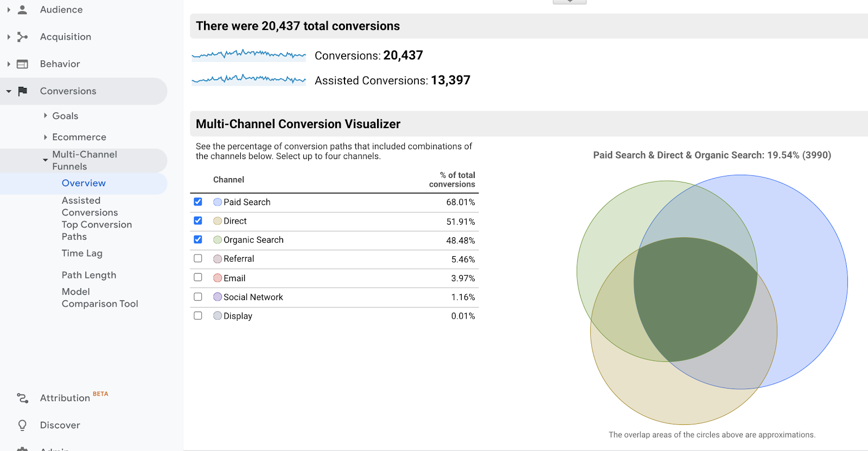This screenshot has width=868, height=451.
Task: Enable the Referral channel checkbox
Action: 198,258
